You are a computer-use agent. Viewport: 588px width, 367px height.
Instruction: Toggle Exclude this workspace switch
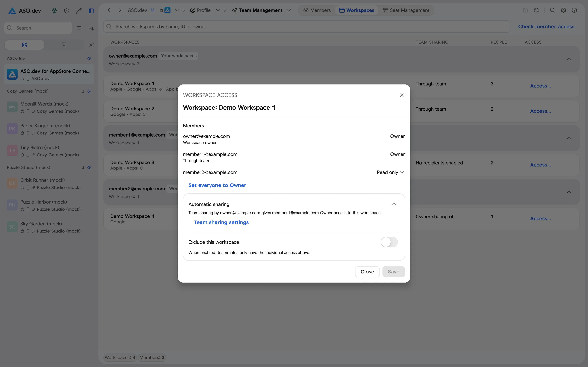[x=389, y=242]
